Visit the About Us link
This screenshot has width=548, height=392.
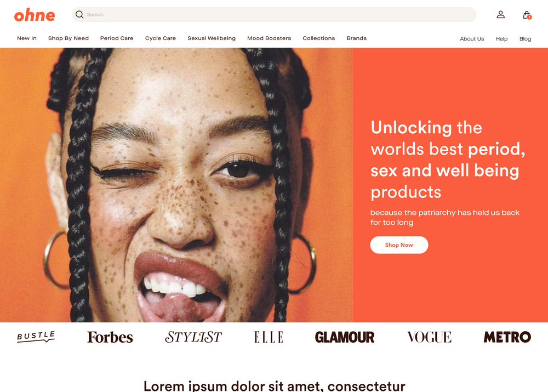[472, 39]
